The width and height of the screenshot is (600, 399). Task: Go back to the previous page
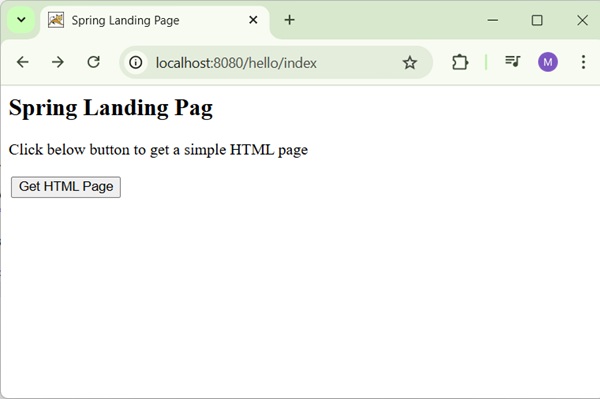point(23,62)
